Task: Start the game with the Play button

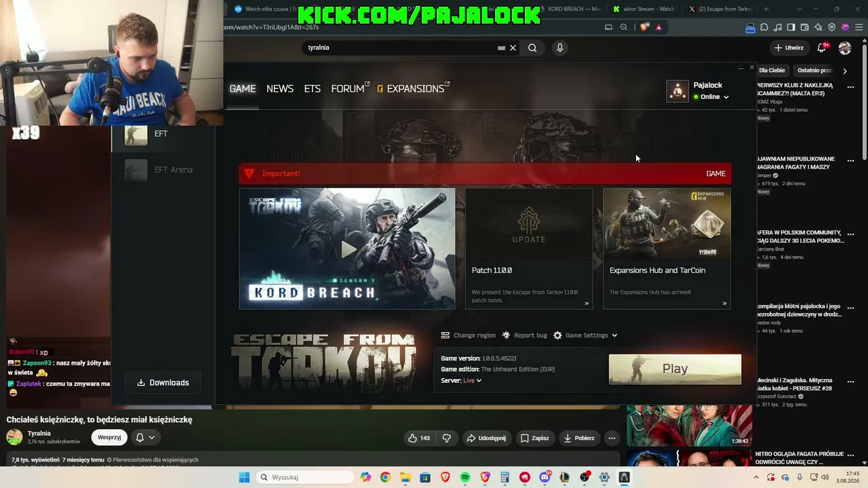Action: [675, 369]
